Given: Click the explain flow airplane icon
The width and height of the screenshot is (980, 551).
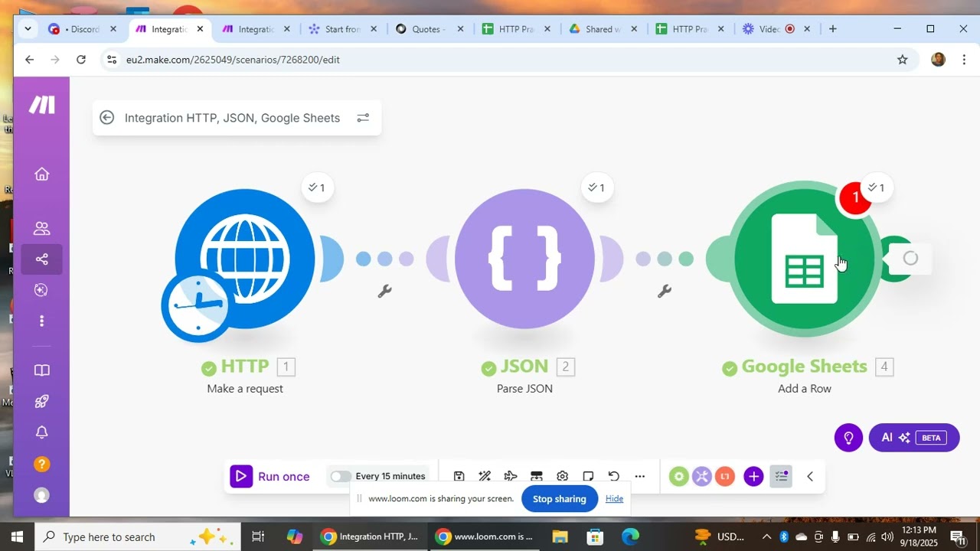Looking at the screenshot, I should point(511,476).
